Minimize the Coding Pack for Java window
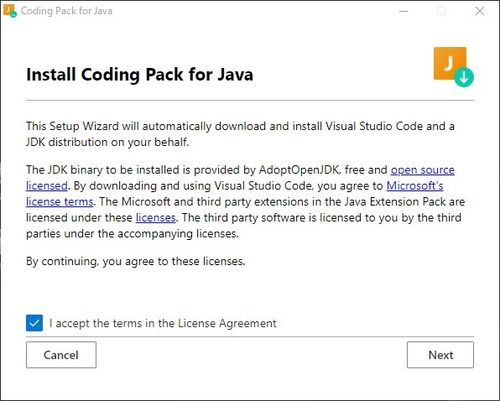 (x=403, y=11)
